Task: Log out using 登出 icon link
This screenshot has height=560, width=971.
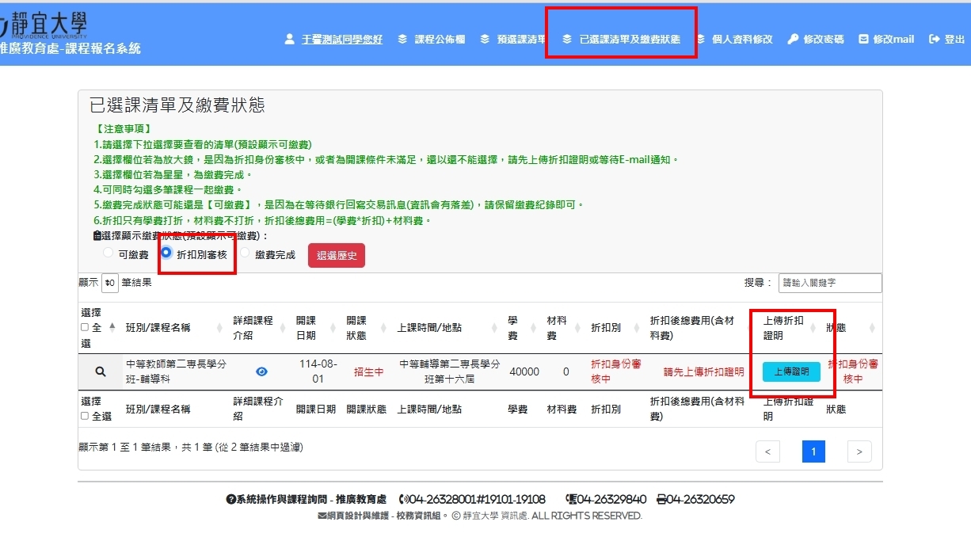Action: tap(947, 39)
